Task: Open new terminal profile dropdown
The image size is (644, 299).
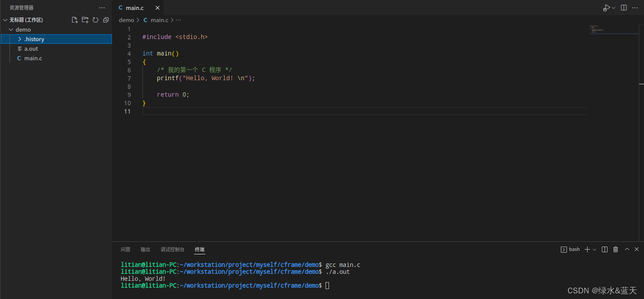Action: (x=595, y=249)
